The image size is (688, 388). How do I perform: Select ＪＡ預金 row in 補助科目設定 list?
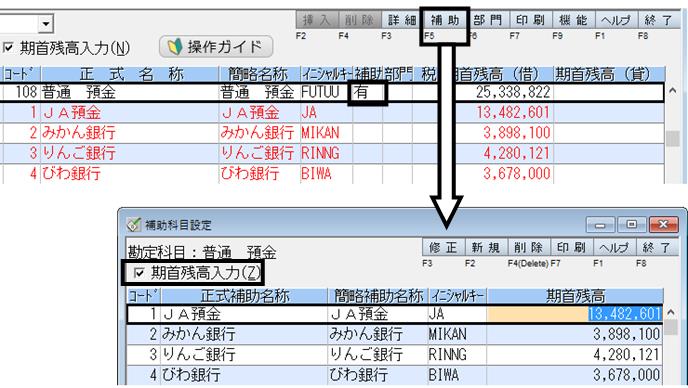coord(394,314)
